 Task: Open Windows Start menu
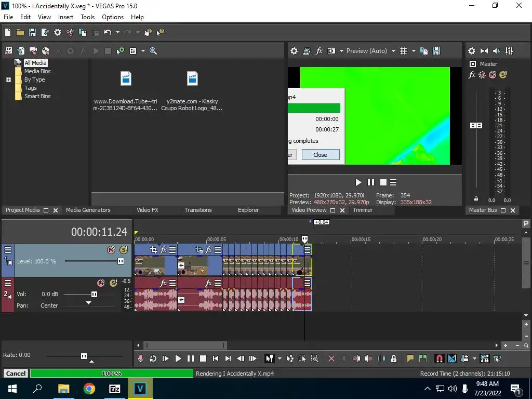point(12,389)
